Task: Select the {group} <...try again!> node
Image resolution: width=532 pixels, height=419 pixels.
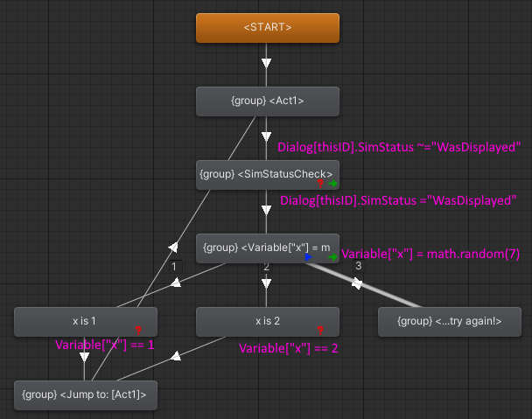Action: coord(450,322)
